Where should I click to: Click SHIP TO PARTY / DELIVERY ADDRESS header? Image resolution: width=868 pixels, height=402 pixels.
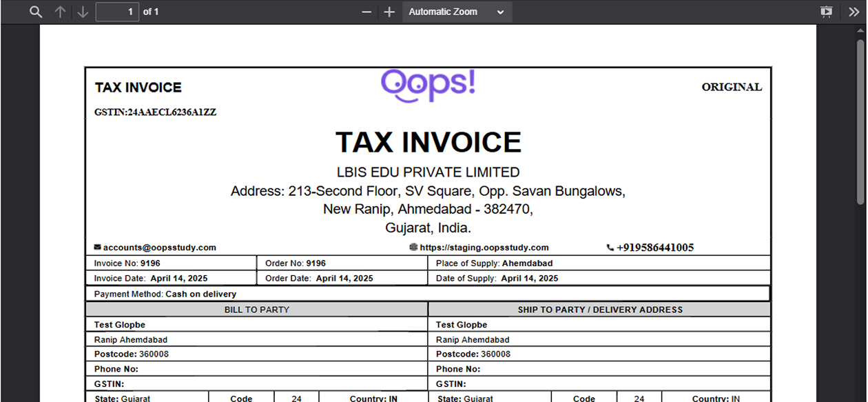click(x=600, y=310)
